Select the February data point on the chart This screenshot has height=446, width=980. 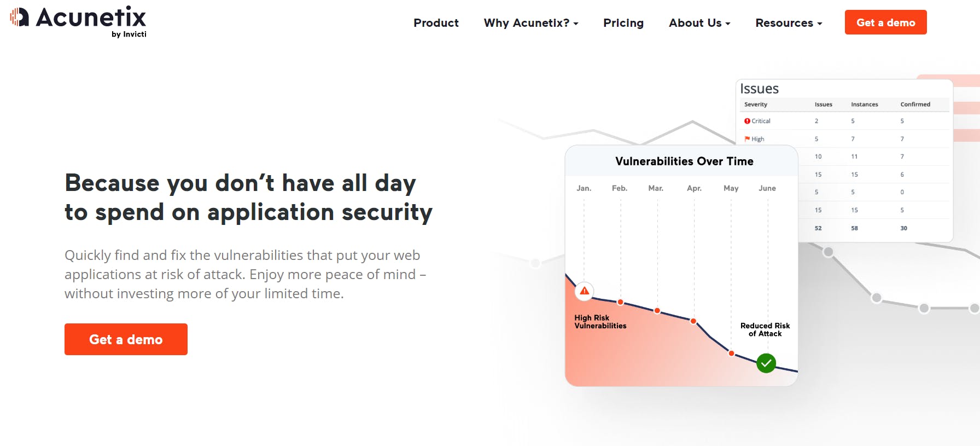621,302
